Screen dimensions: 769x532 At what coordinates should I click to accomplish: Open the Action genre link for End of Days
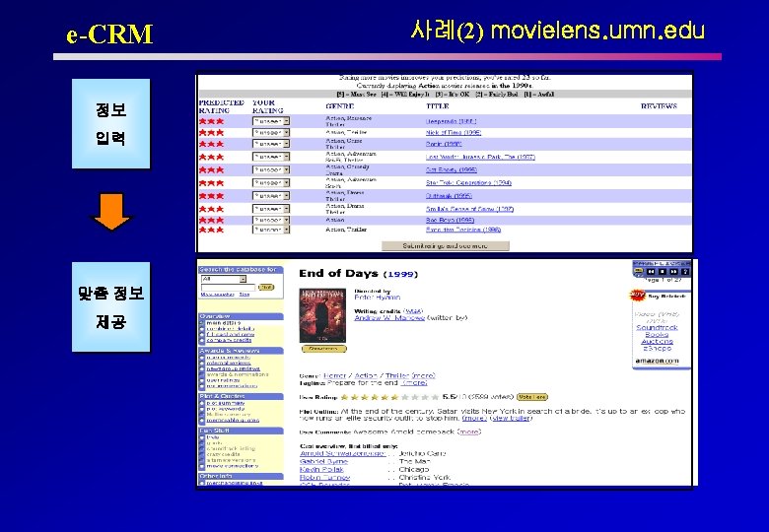[x=366, y=375]
